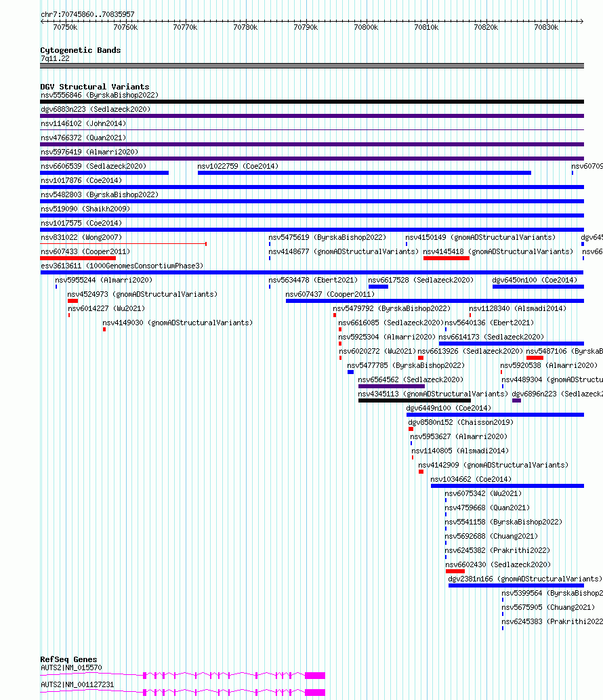Open esv3613611 (1000GenomesConsortiumPhase3) variant
603x700 pixels.
coord(122,266)
